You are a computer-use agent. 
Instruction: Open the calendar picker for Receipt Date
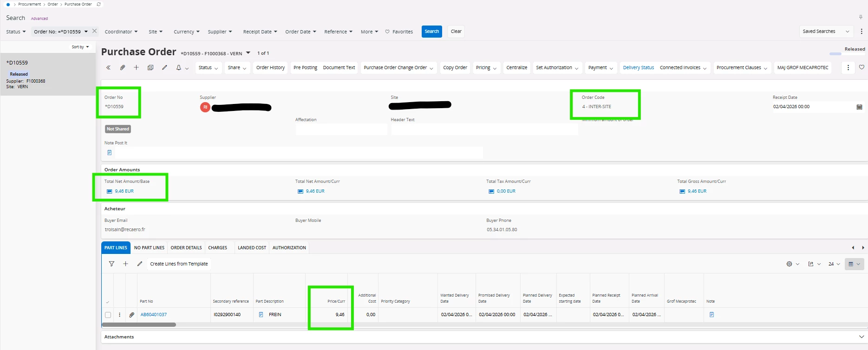coord(859,107)
